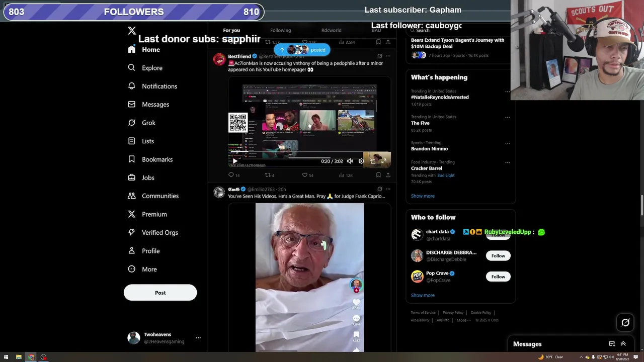Share the Bestfriend post

click(x=388, y=175)
